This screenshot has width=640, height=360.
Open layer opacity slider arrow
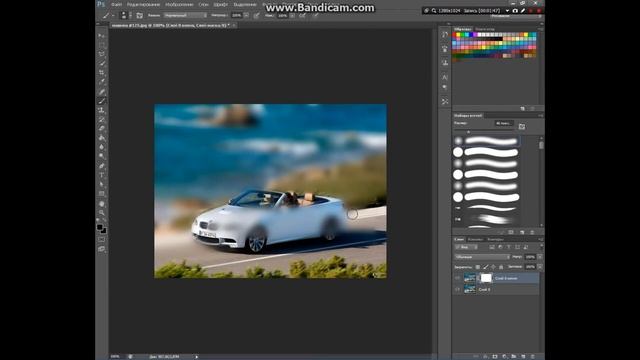[x=540, y=257]
